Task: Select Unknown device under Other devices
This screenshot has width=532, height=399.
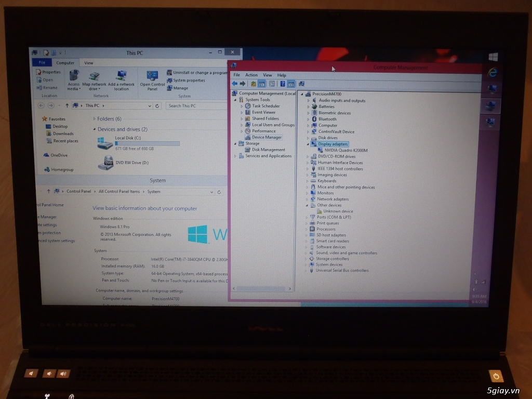Action: (x=338, y=211)
